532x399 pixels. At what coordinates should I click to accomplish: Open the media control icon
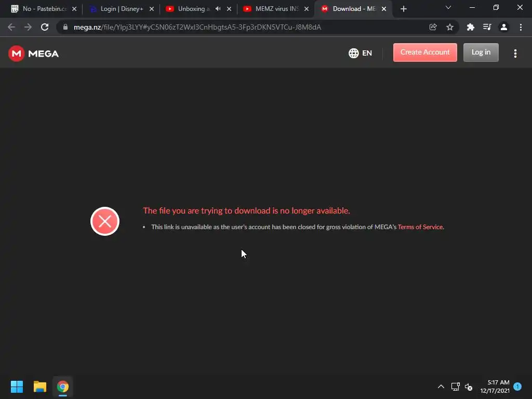pyautogui.click(x=487, y=27)
